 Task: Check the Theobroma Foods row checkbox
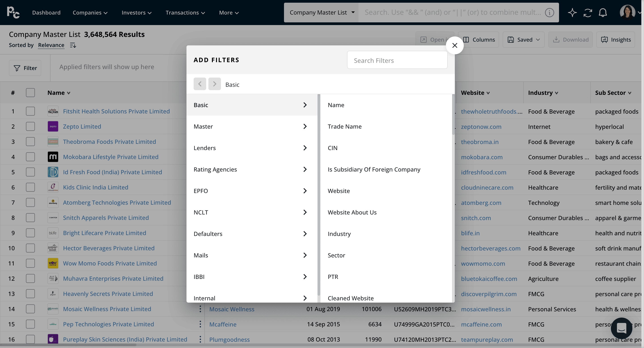click(x=30, y=142)
